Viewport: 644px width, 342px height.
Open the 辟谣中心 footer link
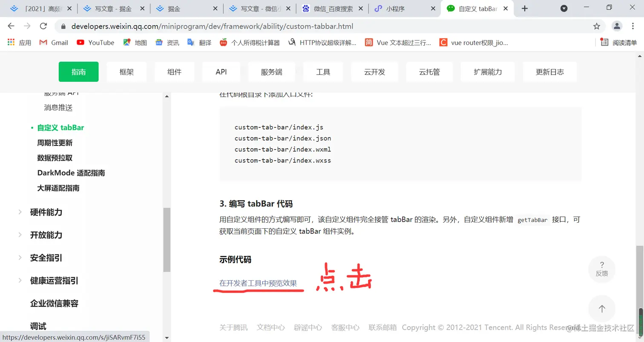[x=308, y=328]
